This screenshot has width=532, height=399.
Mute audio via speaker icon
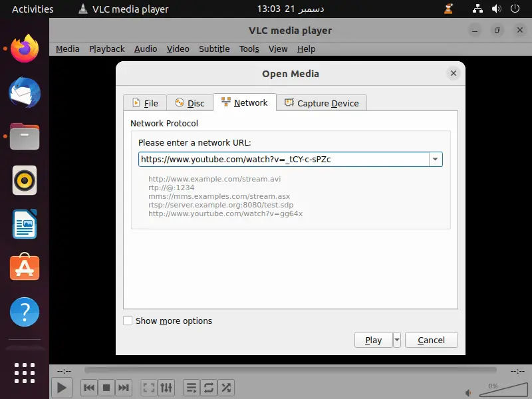468,393
